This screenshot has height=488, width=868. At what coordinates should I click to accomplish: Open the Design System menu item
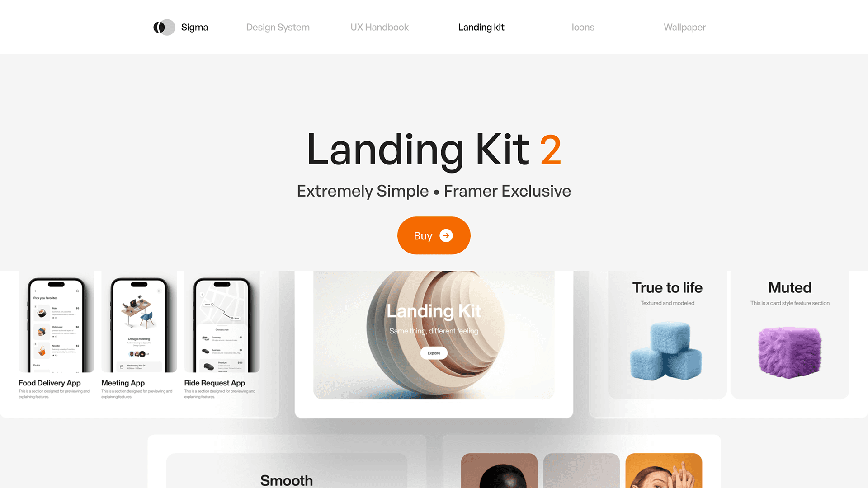click(278, 27)
